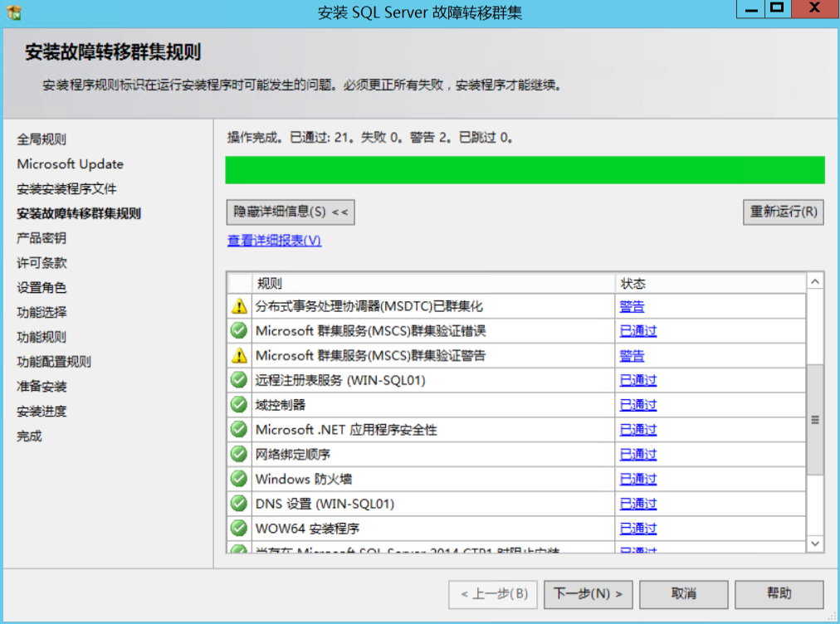Click the 操作完成 status summary text
Screen dimensions: 840x624
click(x=369, y=138)
